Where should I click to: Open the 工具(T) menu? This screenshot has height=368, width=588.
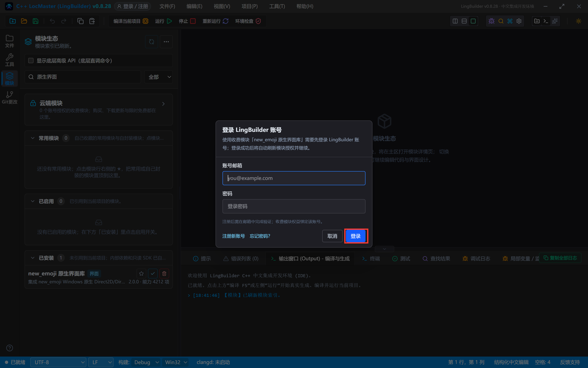[x=277, y=6]
